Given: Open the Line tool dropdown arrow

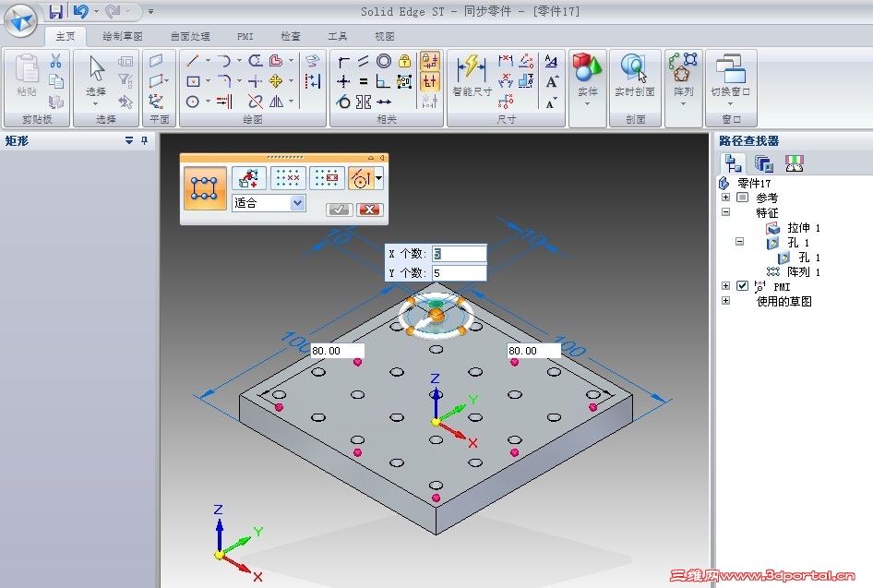Looking at the screenshot, I should 208,61.
